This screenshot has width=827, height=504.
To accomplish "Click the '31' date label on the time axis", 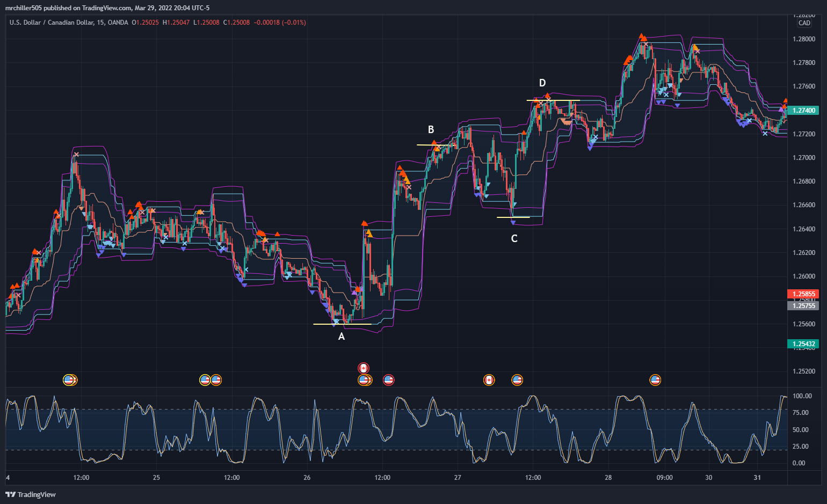I will click(x=757, y=477).
